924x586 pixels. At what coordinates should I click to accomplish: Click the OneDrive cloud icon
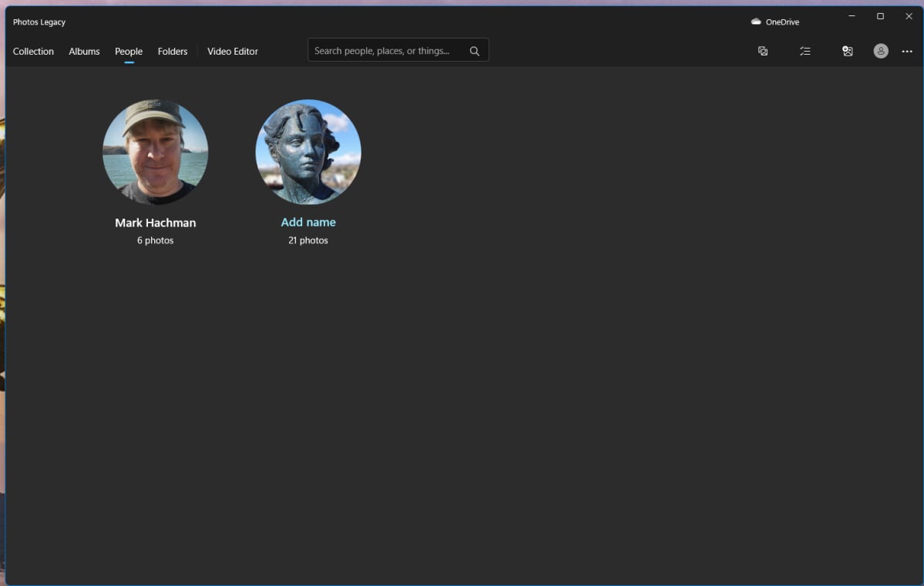(x=755, y=22)
